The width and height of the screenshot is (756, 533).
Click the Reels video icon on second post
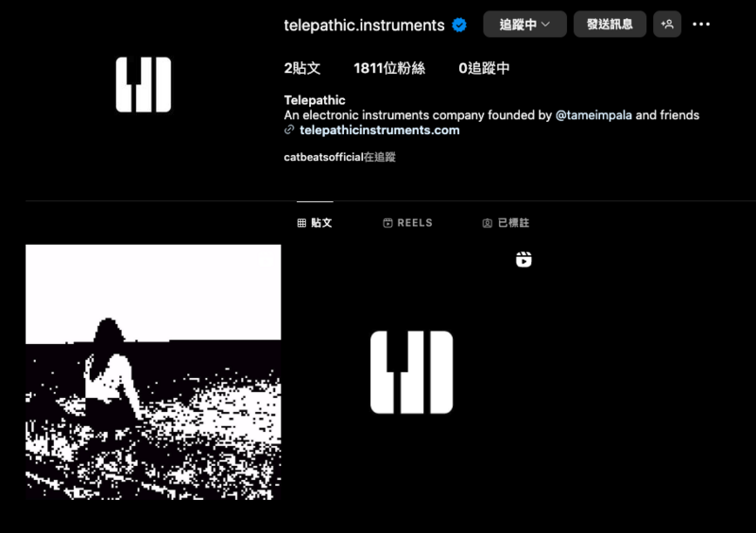tap(524, 260)
